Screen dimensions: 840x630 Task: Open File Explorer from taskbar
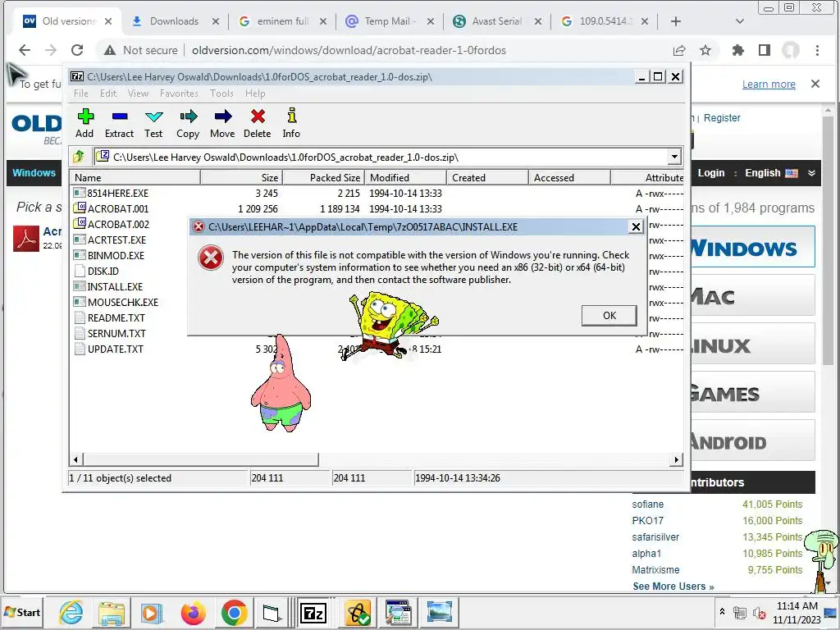(112, 612)
